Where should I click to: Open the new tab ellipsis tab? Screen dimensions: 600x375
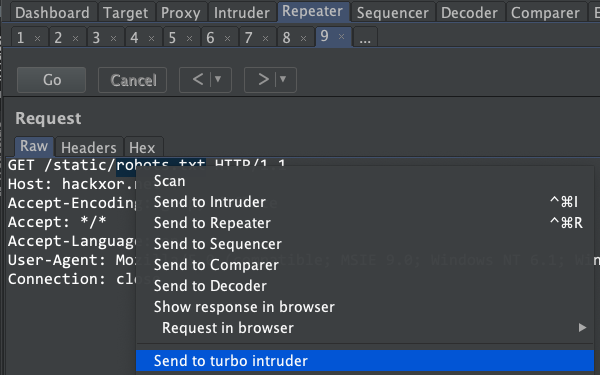coord(365,38)
